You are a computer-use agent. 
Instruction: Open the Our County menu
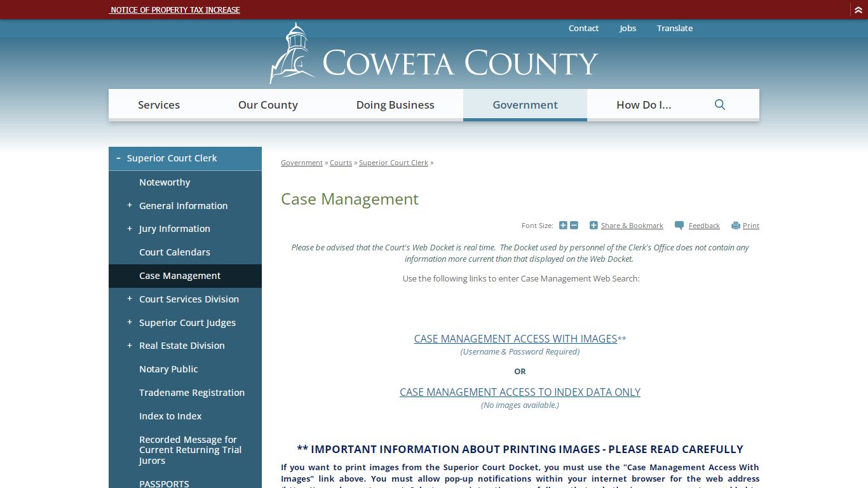268,105
